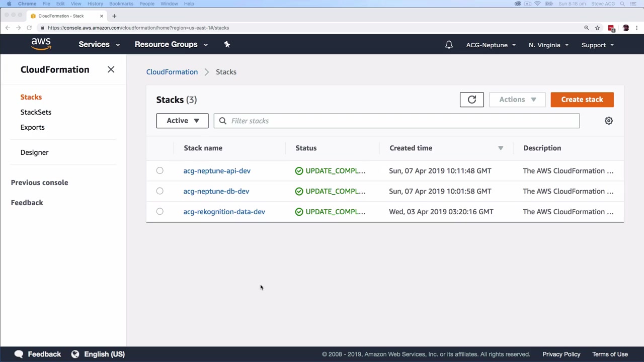Viewport: 644px width, 362px height.
Task: Open the Apple menu
Action: [x=9, y=4]
